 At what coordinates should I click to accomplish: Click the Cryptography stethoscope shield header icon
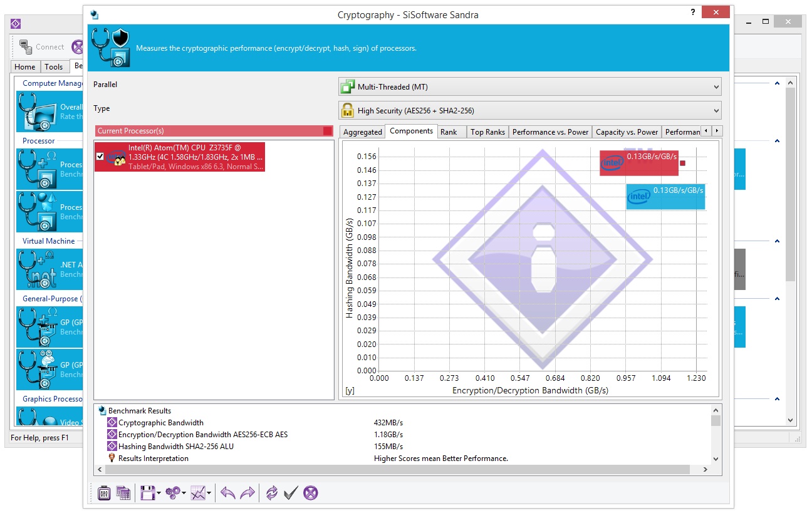click(111, 48)
